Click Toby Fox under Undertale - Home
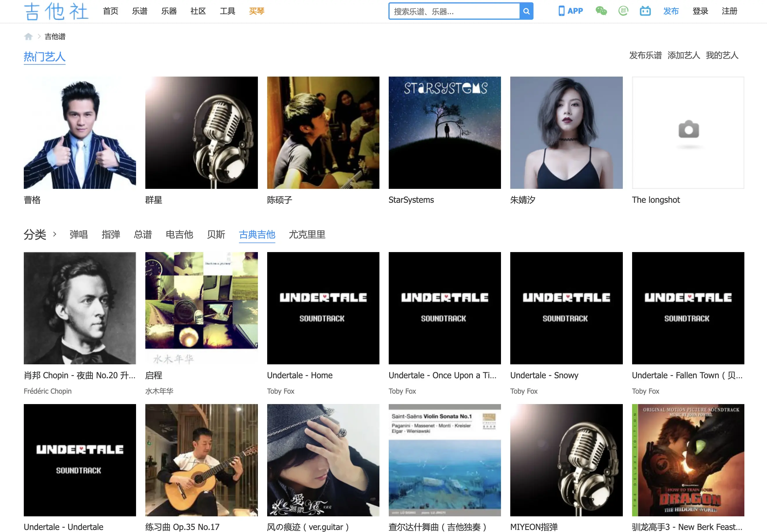This screenshot has width=767, height=532. [281, 391]
